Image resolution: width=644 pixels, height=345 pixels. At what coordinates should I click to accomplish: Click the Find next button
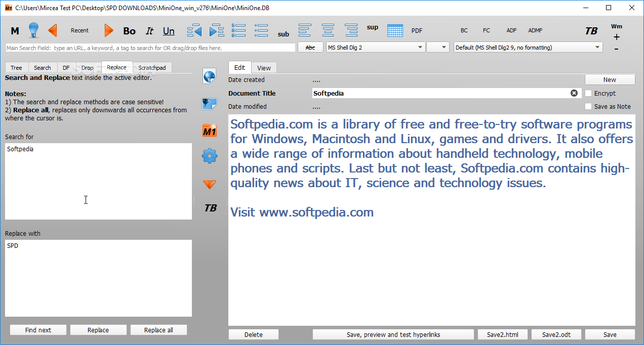coord(38,330)
